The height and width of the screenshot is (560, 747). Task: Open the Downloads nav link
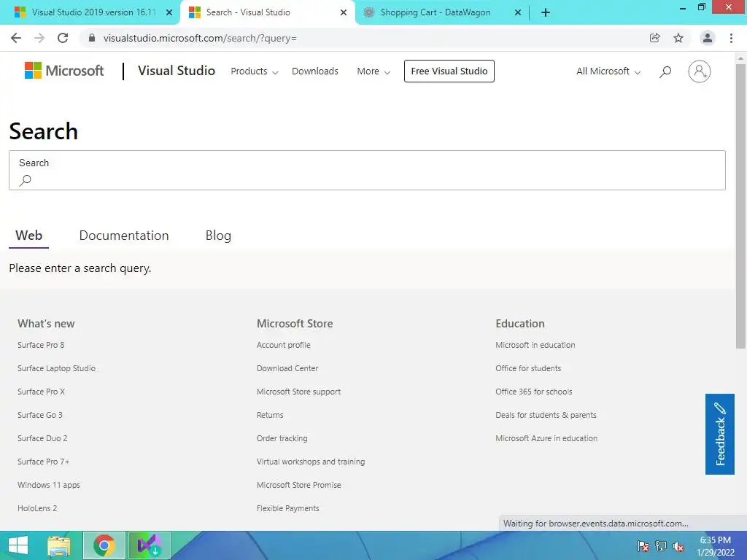click(315, 71)
